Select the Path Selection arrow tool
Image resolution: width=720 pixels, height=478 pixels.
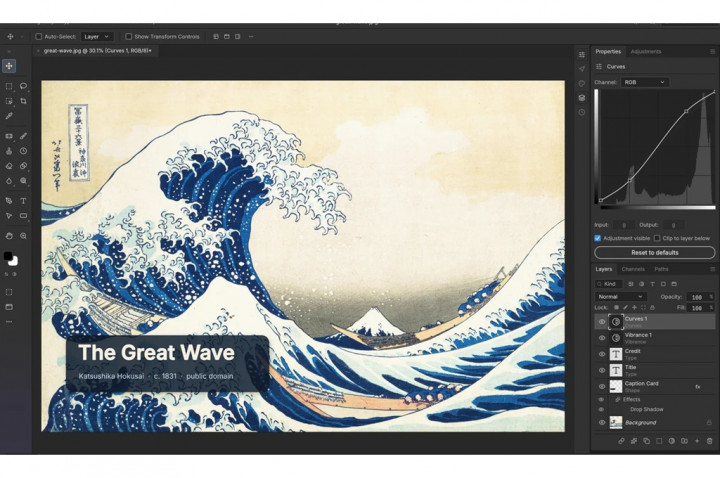click(9, 216)
